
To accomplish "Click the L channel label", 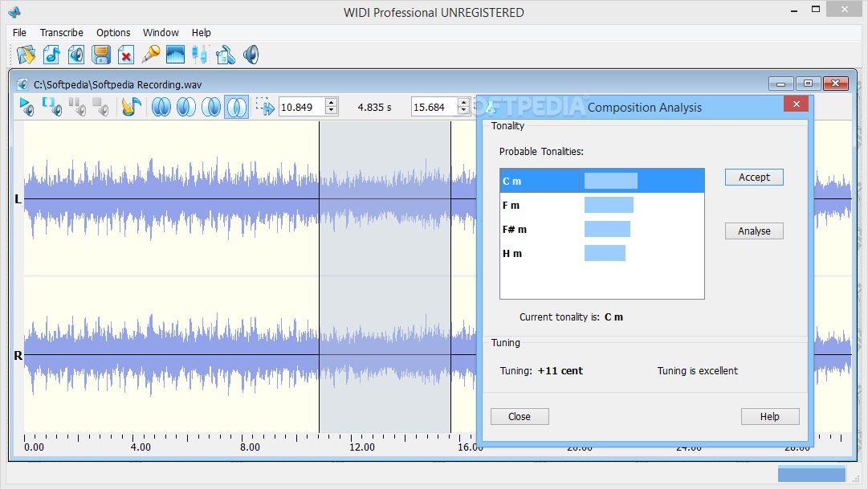I will click(x=18, y=198).
